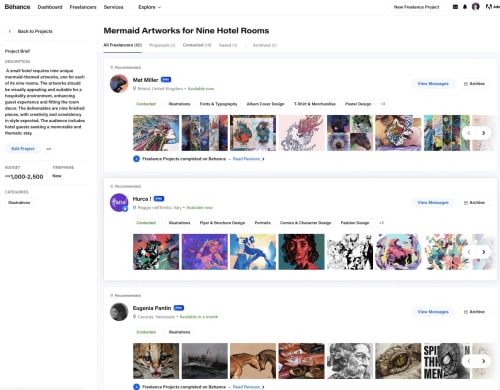Click Eugenia Pantin's Illustrations tag
The image size is (500, 390).
click(x=179, y=332)
